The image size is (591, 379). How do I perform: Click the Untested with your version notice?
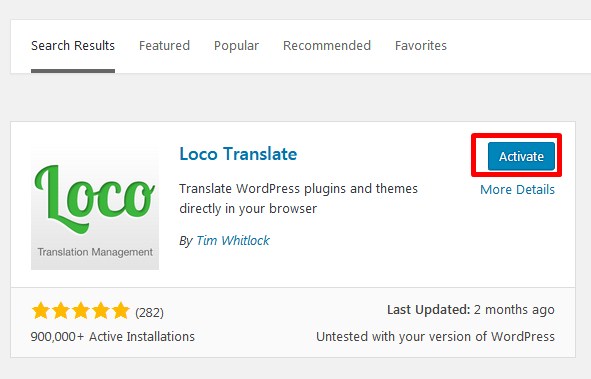(x=435, y=336)
